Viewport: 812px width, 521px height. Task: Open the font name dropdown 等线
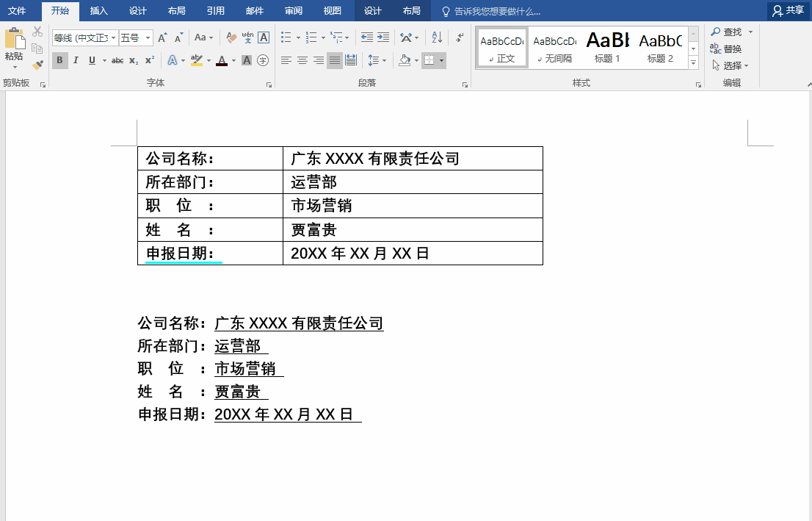tap(113, 37)
